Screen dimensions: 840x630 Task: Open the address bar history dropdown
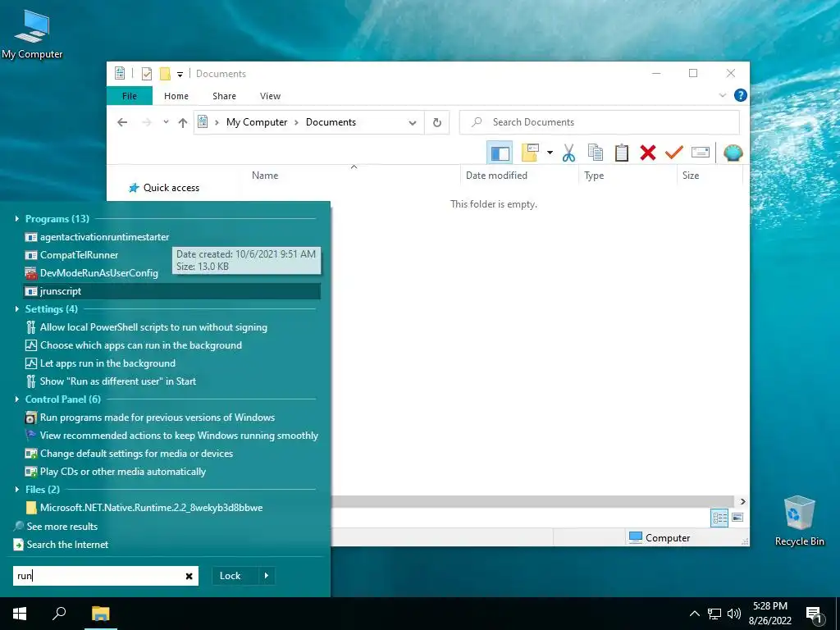[413, 123]
